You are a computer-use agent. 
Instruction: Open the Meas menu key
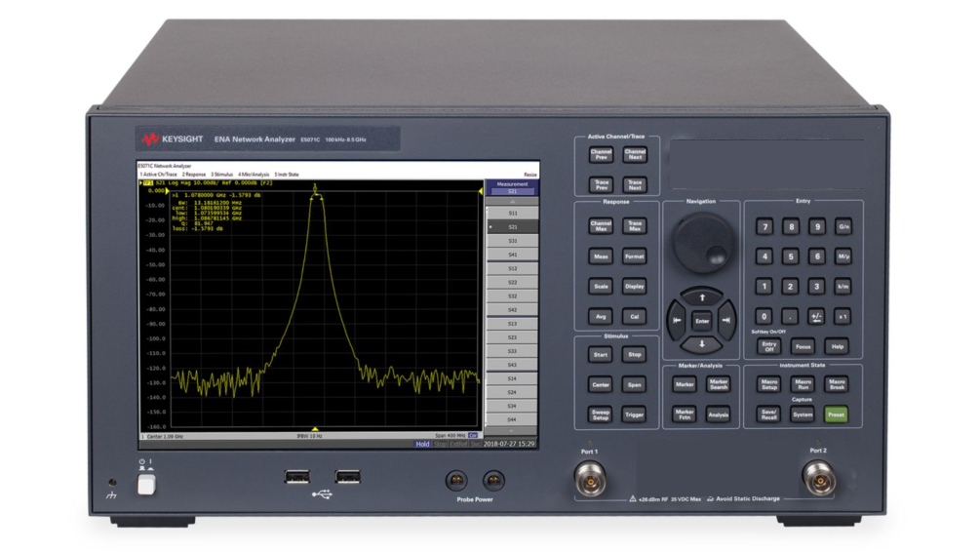(602, 256)
